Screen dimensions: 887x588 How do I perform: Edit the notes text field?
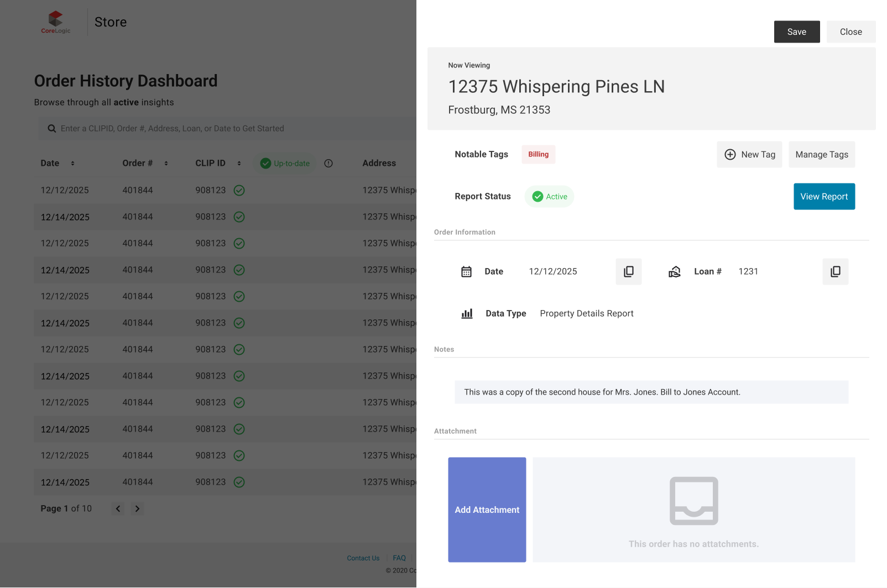(x=651, y=392)
